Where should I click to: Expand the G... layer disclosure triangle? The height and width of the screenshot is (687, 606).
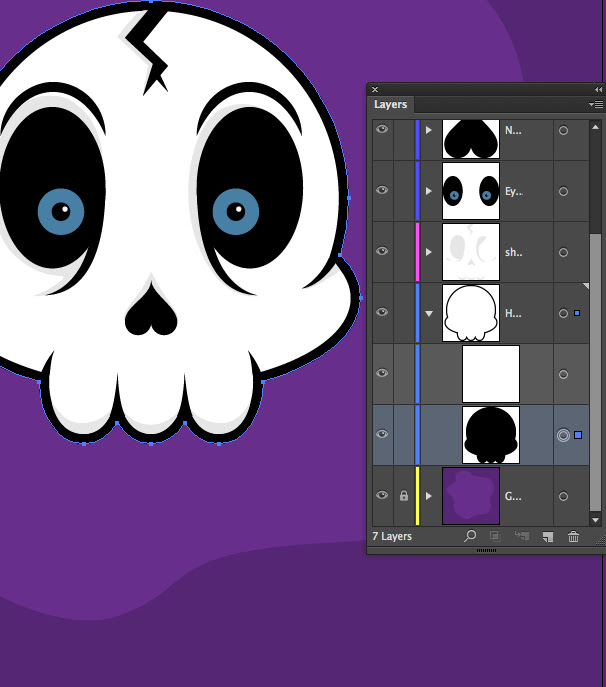(x=429, y=496)
